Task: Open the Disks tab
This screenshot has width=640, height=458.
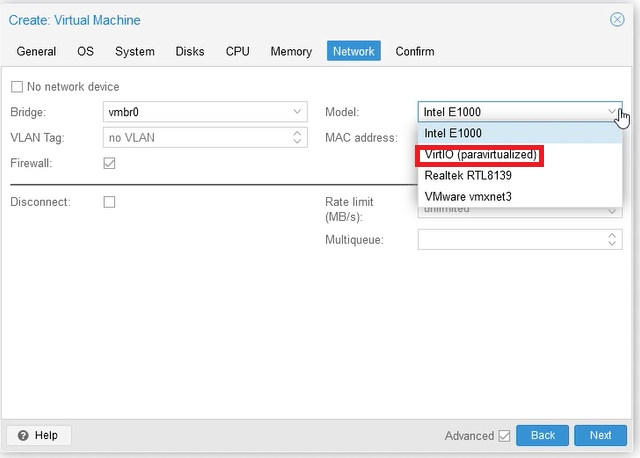Action: pos(190,51)
